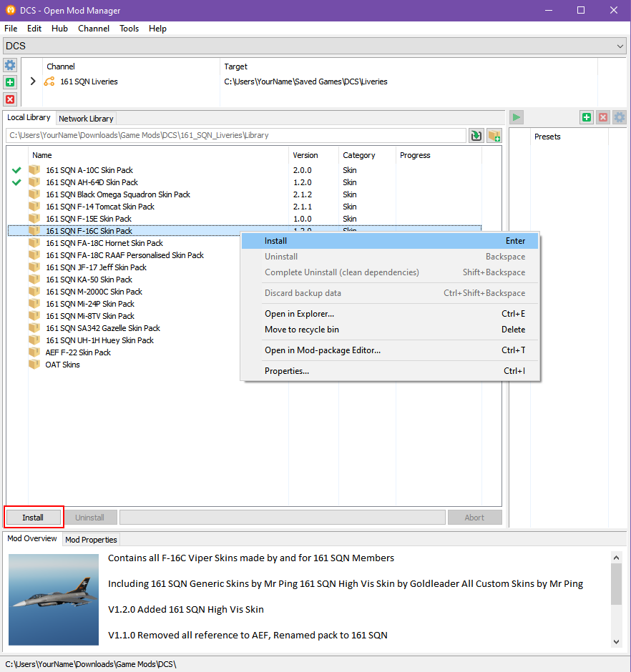Click the installed checkmark beside AH-64D Skin Pack
Screen dimensions: 631x672
point(16,182)
